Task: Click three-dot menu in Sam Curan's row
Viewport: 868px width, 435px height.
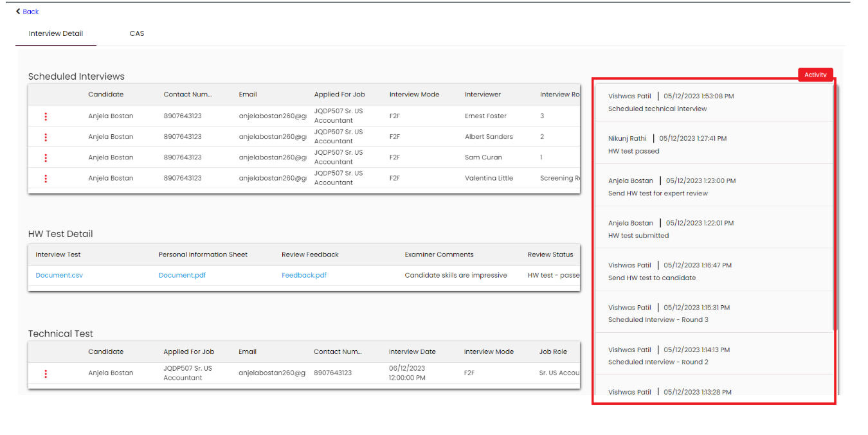Action: pyautogui.click(x=46, y=157)
